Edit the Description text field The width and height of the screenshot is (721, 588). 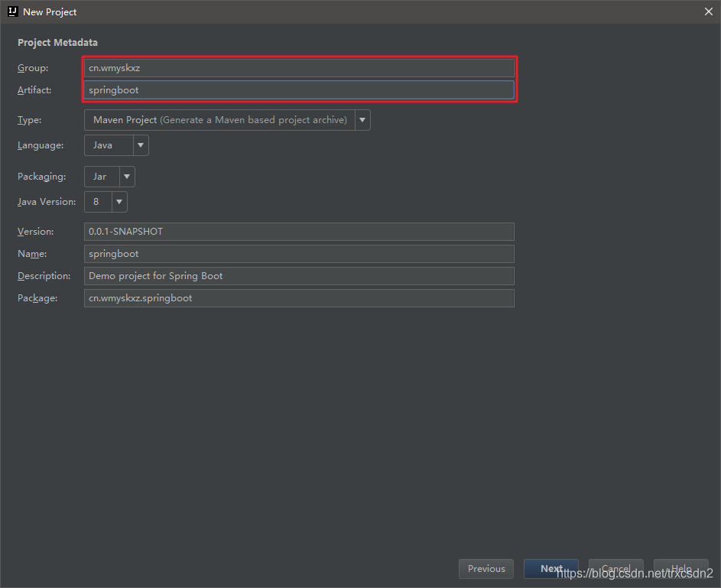[x=299, y=276]
